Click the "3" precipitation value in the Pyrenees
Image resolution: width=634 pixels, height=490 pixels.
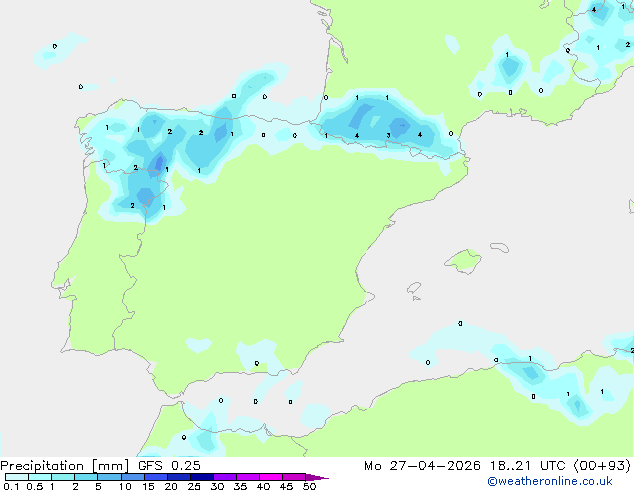pyautogui.click(x=388, y=135)
